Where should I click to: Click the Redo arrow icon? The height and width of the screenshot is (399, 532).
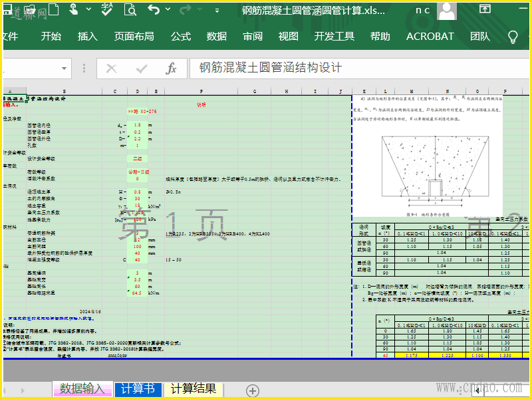point(186,9)
